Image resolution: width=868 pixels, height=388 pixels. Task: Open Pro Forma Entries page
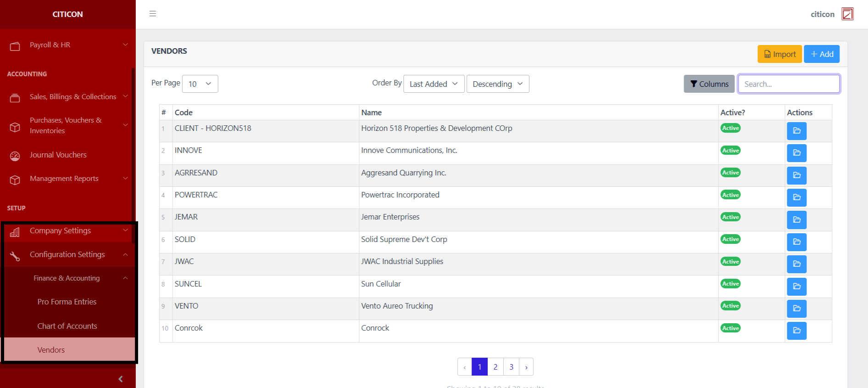click(67, 302)
